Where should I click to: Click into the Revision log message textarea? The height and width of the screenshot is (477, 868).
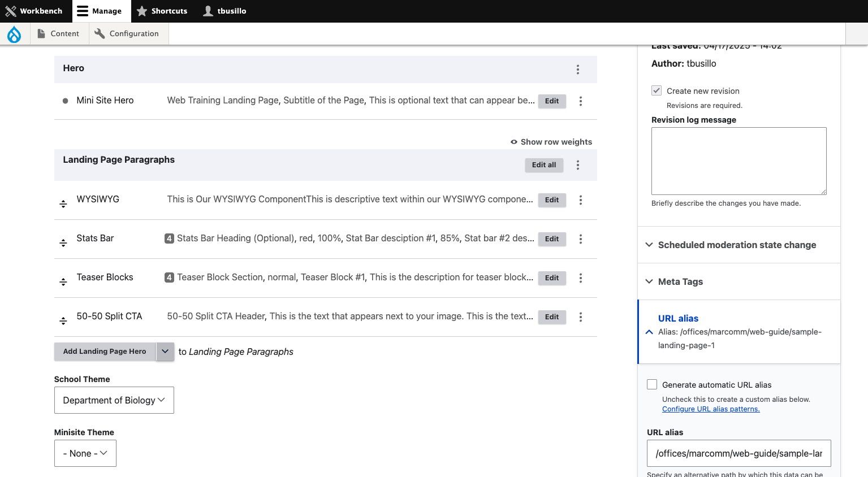[x=739, y=161]
